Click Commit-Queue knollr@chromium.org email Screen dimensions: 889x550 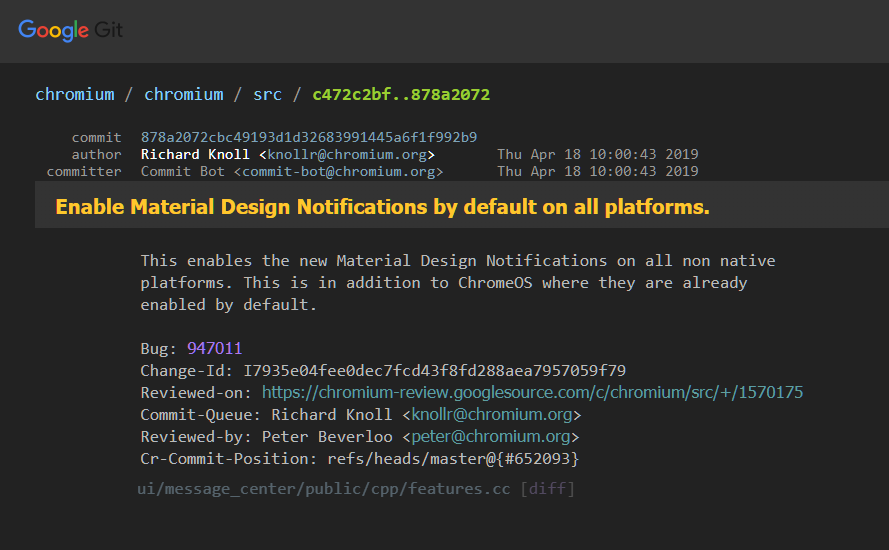coord(492,414)
